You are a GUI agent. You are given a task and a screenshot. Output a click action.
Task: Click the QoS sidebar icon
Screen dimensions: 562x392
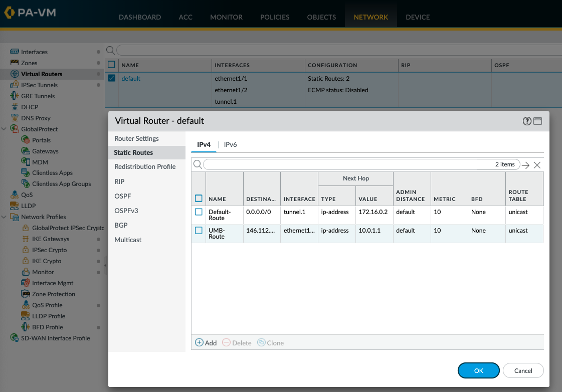15,194
